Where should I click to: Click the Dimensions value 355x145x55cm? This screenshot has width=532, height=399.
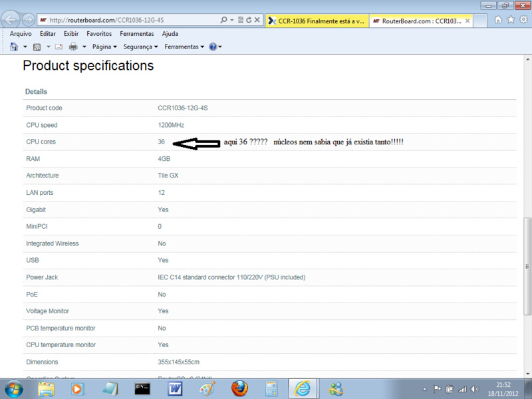tap(178, 362)
